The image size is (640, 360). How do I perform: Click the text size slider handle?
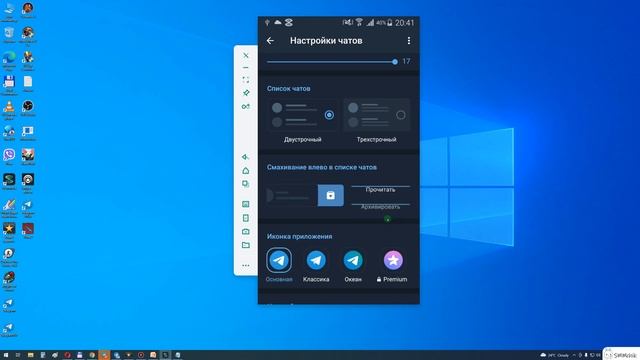point(395,62)
